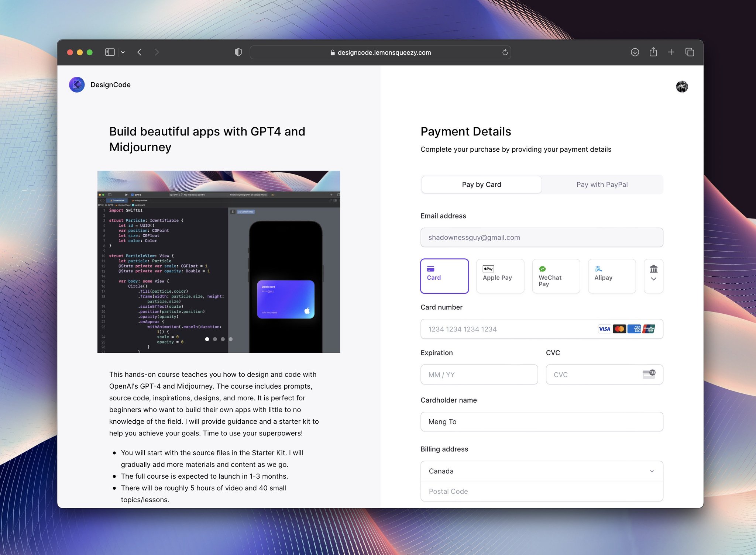Choose Card payment method
The height and width of the screenshot is (555, 756).
tap(444, 276)
